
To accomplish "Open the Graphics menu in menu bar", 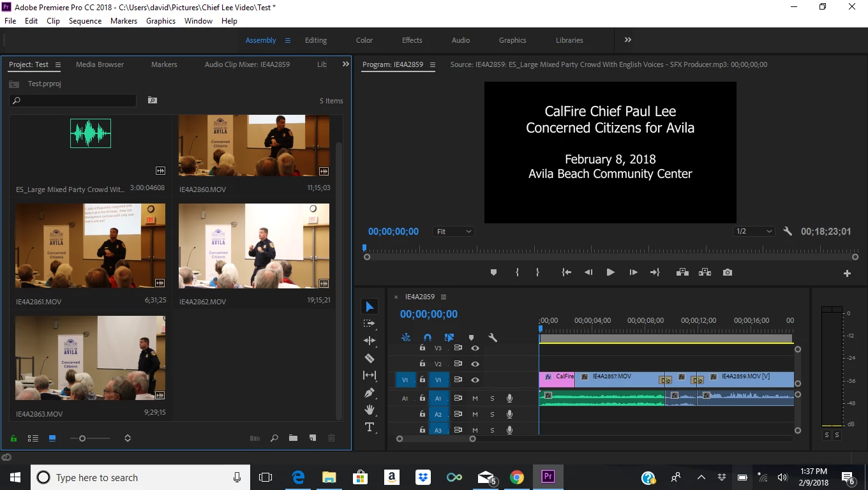I will 161,21.
